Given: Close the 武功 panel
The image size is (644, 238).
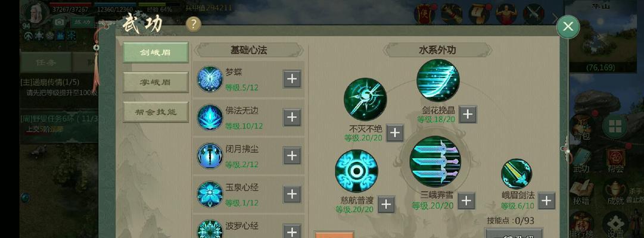Looking at the screenshot, I should coord(568,27).
